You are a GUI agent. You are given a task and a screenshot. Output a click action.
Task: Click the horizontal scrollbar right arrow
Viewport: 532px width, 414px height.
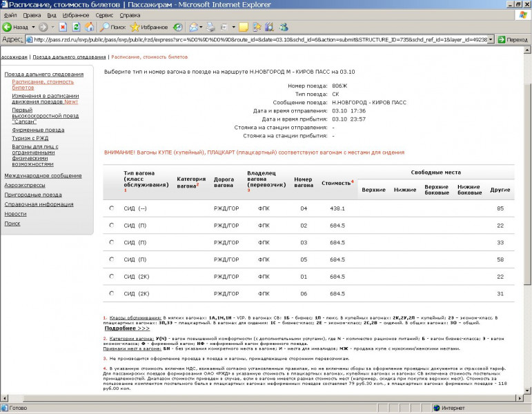520,397
